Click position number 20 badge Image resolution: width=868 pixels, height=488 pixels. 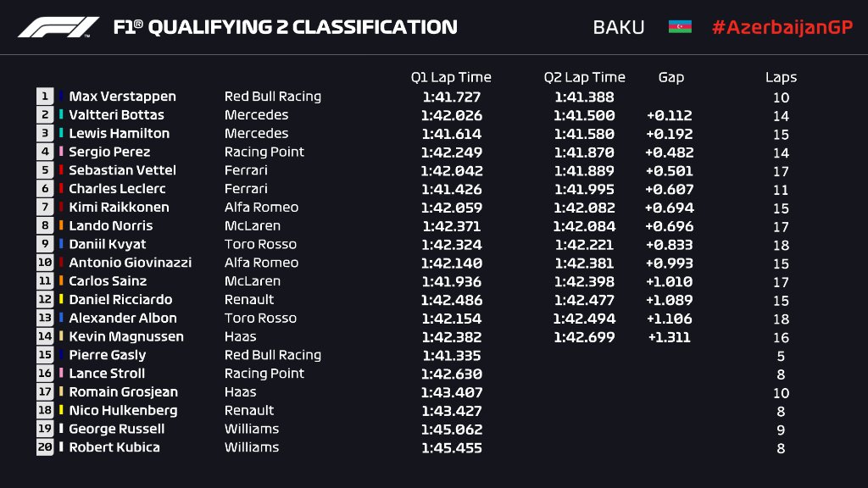(45, 447)
